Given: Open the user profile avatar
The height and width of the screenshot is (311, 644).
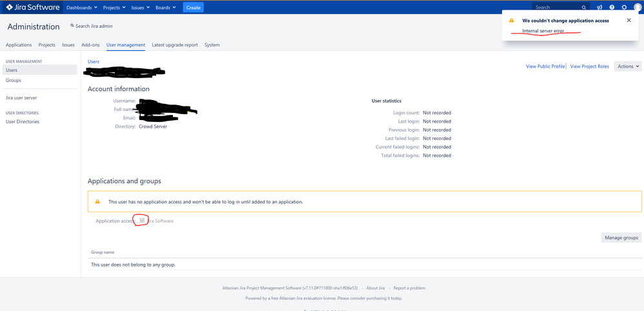Looking at the screenshot, I should click(637, 7).
